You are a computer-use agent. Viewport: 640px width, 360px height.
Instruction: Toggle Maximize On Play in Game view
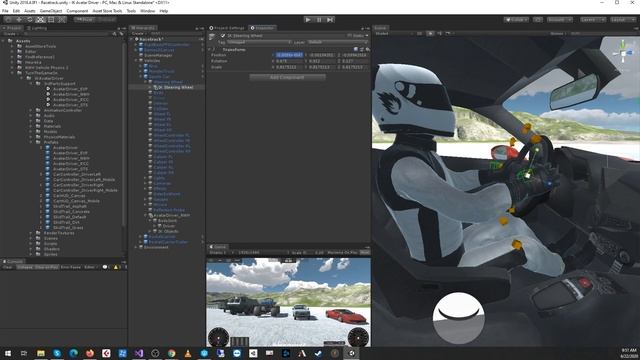(x=343, y=253)
